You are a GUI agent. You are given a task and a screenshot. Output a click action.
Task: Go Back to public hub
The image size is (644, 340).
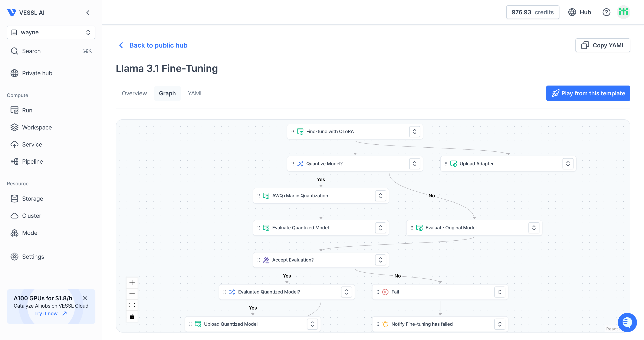pos(158,45)
